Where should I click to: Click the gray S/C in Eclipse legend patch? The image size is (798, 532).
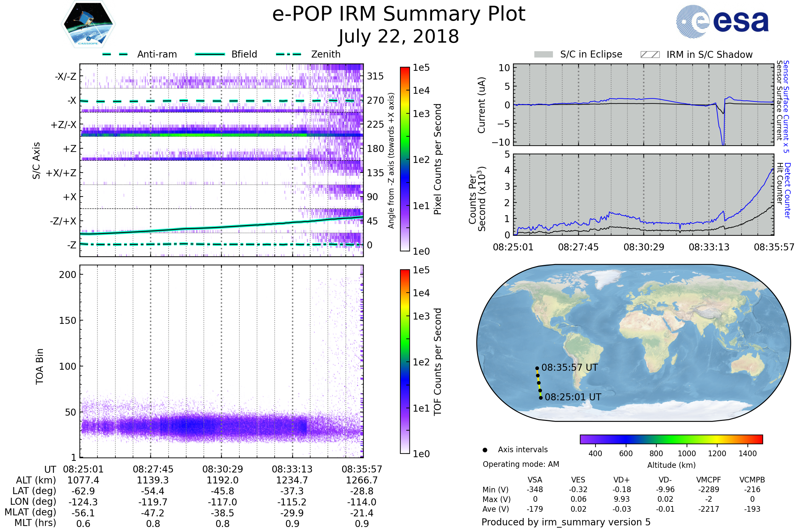coord(543,55)
